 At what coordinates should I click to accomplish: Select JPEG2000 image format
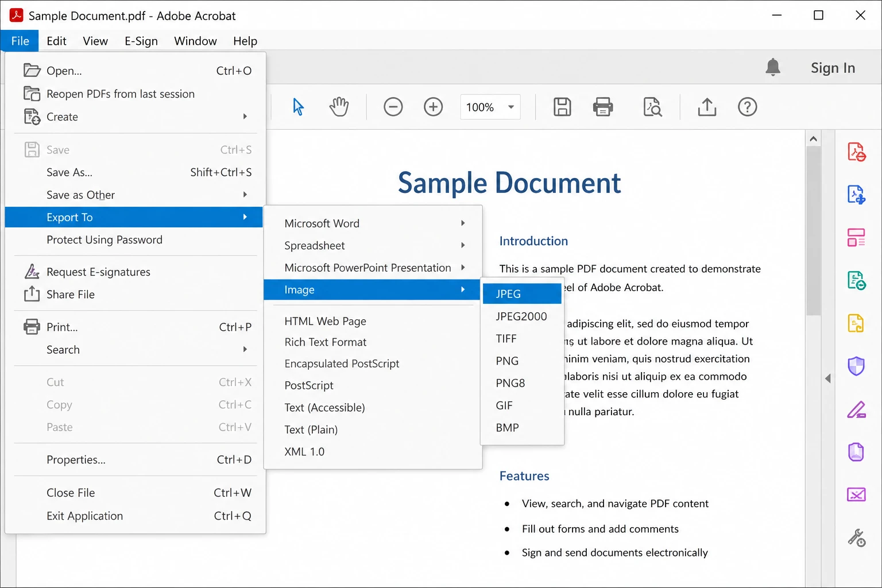click(522, 316)
